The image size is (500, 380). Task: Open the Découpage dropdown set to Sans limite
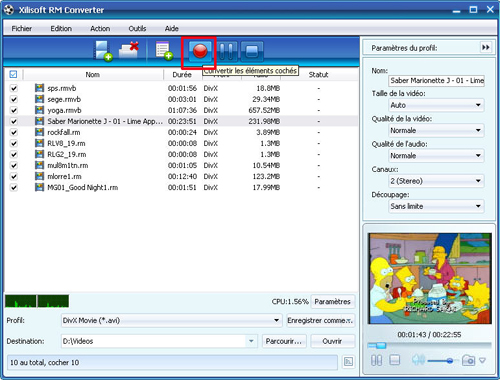click(436, 206)
